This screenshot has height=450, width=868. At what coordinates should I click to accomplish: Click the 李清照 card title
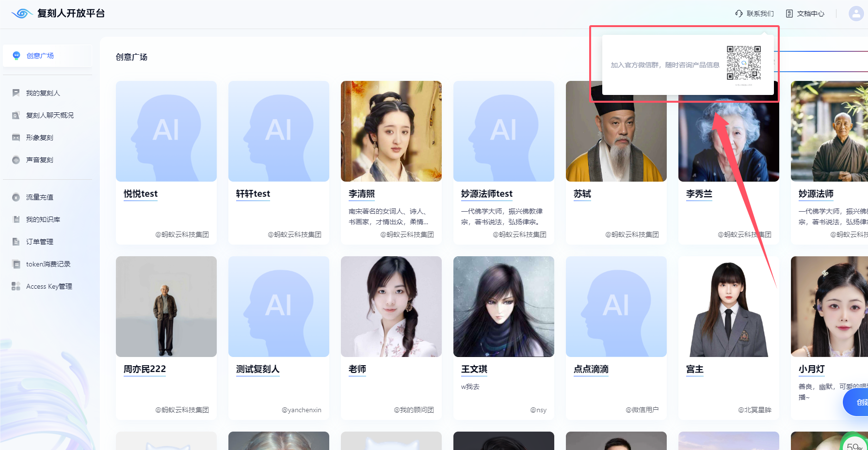click(x=362, y=194)
